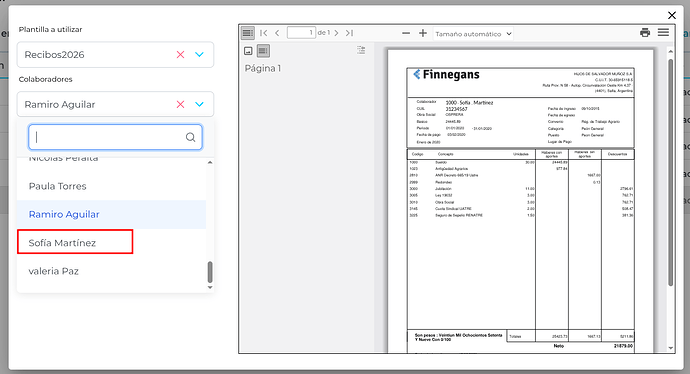Click the outline options icon in sidebar
The height and width of the screenshot is (374, 690).
tap(361, 50)
